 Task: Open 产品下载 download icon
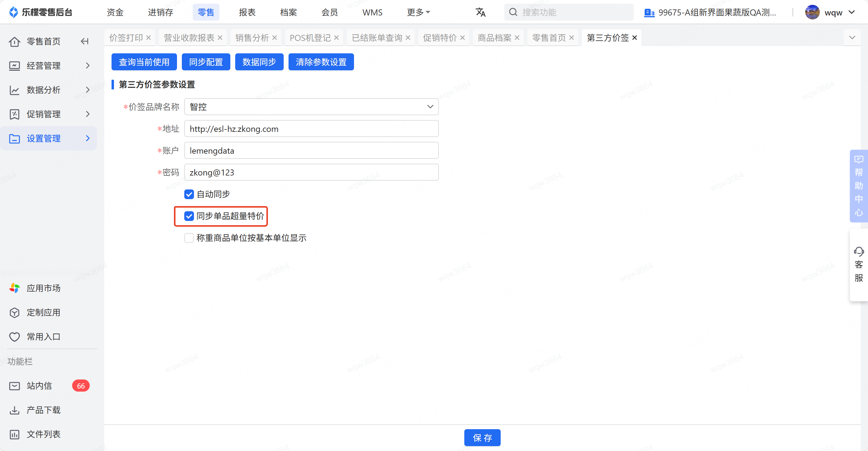click(x=15, y=410)
